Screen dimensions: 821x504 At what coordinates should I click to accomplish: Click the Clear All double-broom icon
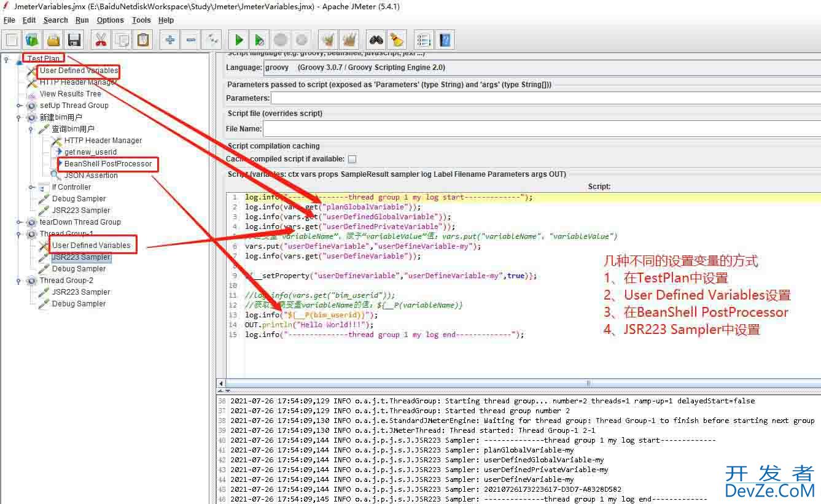349,41
